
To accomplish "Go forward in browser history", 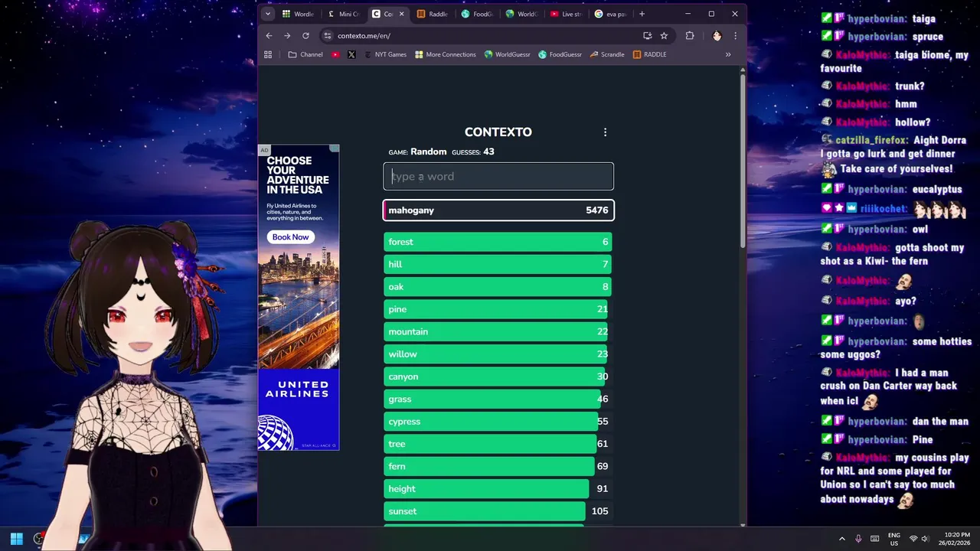I will [287, 36].
